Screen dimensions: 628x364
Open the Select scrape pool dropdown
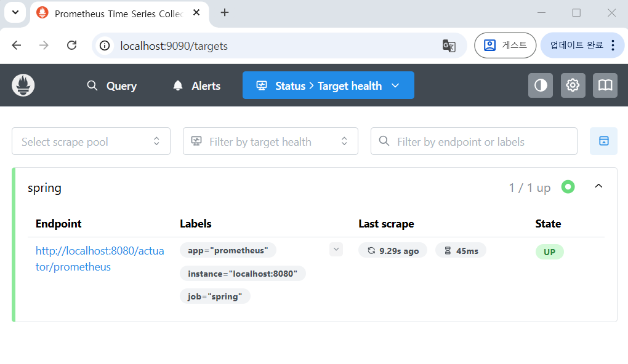(91, 141)
